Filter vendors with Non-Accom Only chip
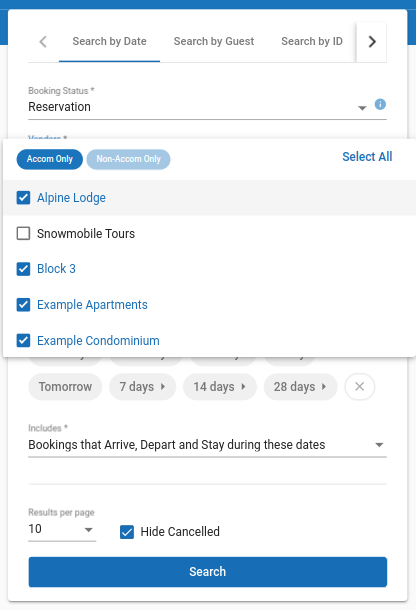The image size is (416, 610). (128, 159)
